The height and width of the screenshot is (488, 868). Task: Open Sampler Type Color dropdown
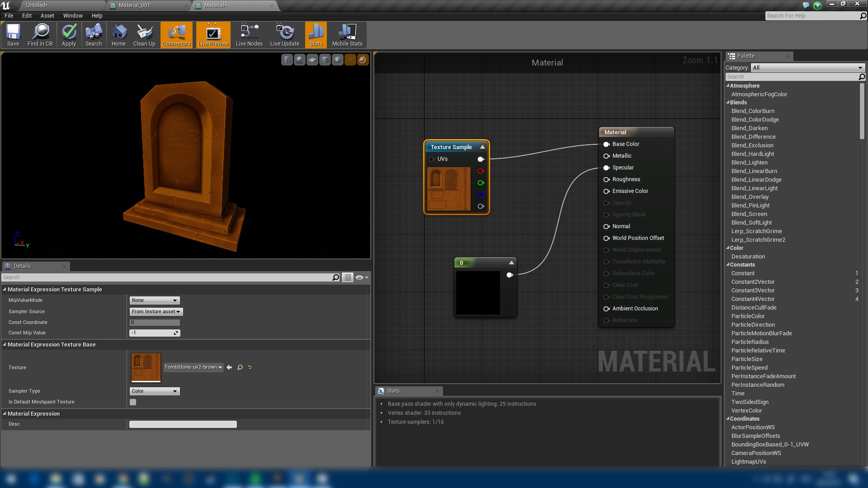point(155,391)
